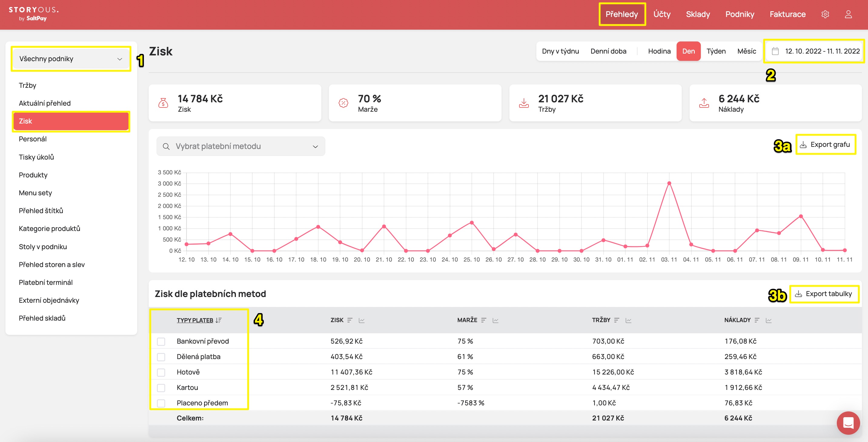
Task: Click the search icon in payment method field
Action: coord(166,146)
